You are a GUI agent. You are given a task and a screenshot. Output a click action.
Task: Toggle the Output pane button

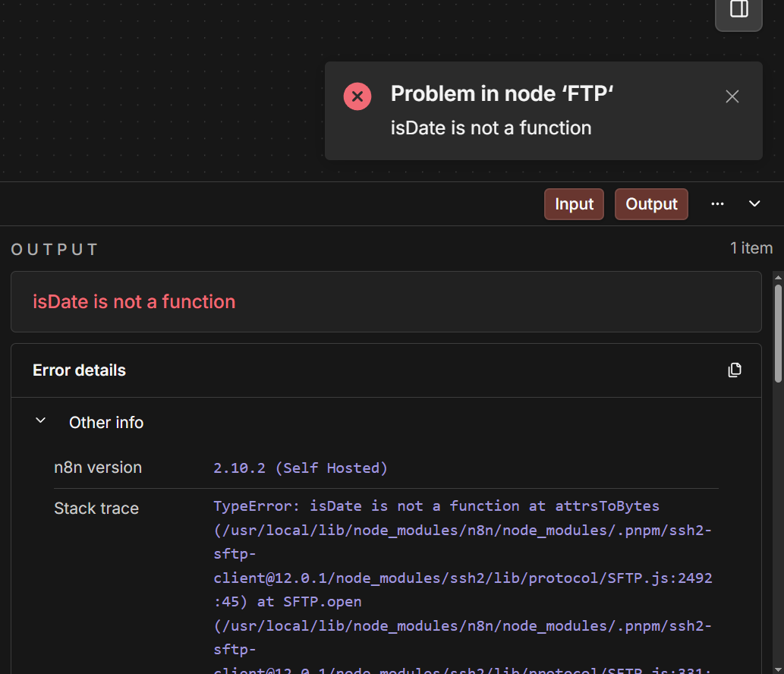[651, 204]
